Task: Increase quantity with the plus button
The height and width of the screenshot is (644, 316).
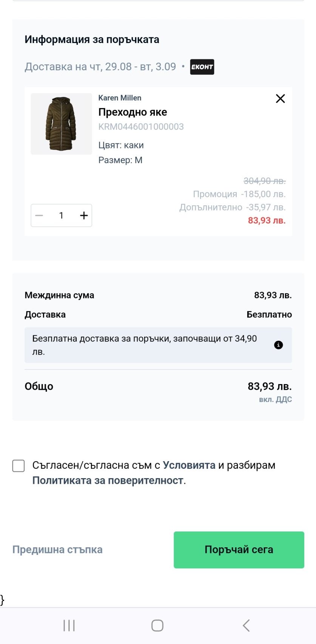Action: click(84, 216)
